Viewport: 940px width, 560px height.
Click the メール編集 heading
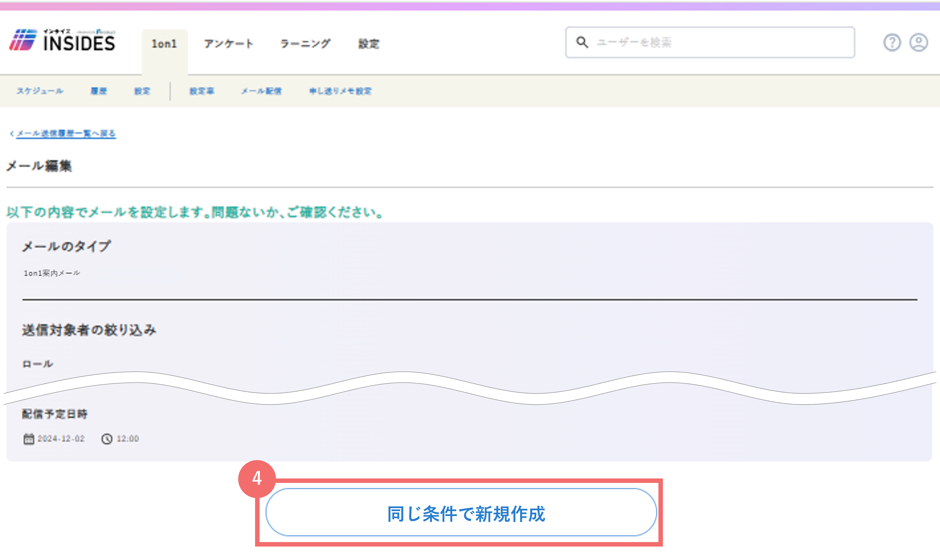click(x=39, y=166)
